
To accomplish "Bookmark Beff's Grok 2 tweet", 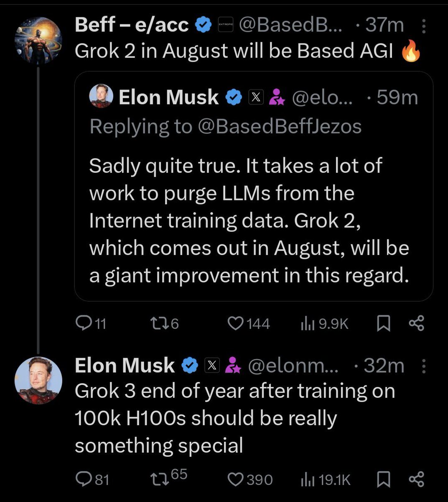I will (x=384, y=323).
